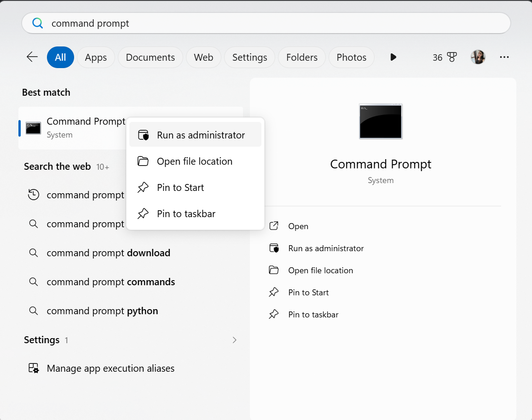Open the three-dot options menu
The width and height of the screenshot is (532, 420).
504,57
